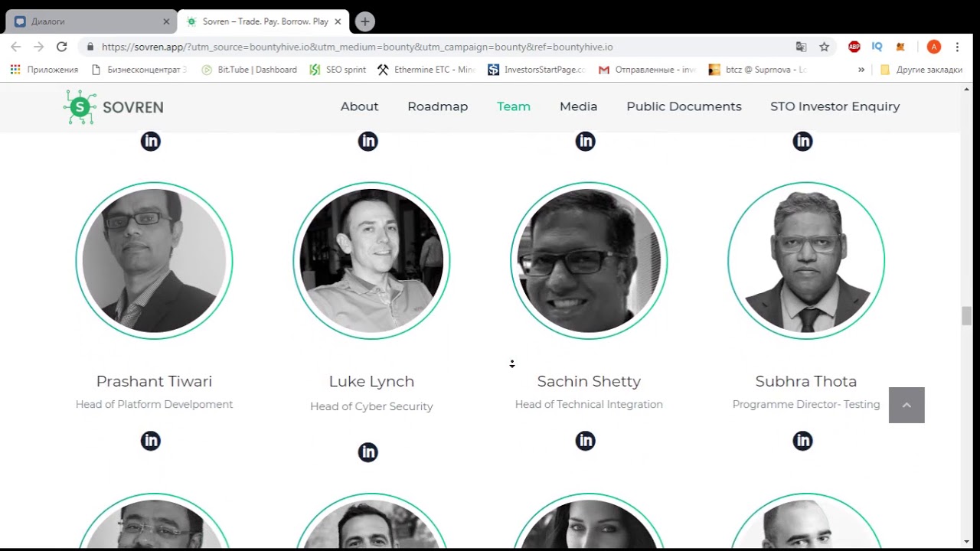Open the MetaMask fox extension
This screenshot has width=980, height=551.
tap(900, 47)
